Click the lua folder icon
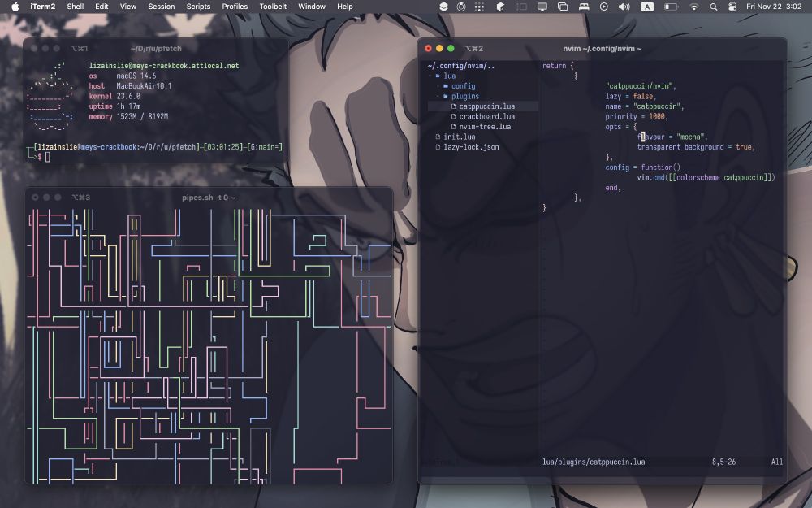This screenshot has height=508, width=812. click(438, 76)
